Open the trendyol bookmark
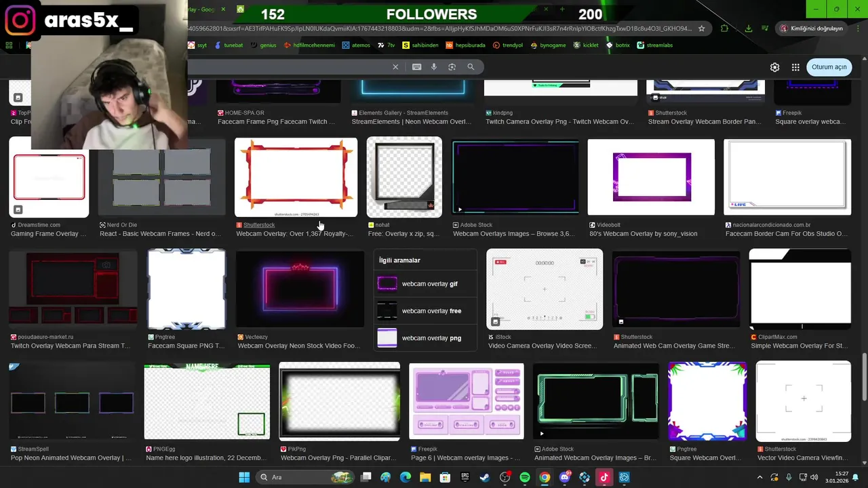This screenshot has width=868, height=488. coord(508,45)
